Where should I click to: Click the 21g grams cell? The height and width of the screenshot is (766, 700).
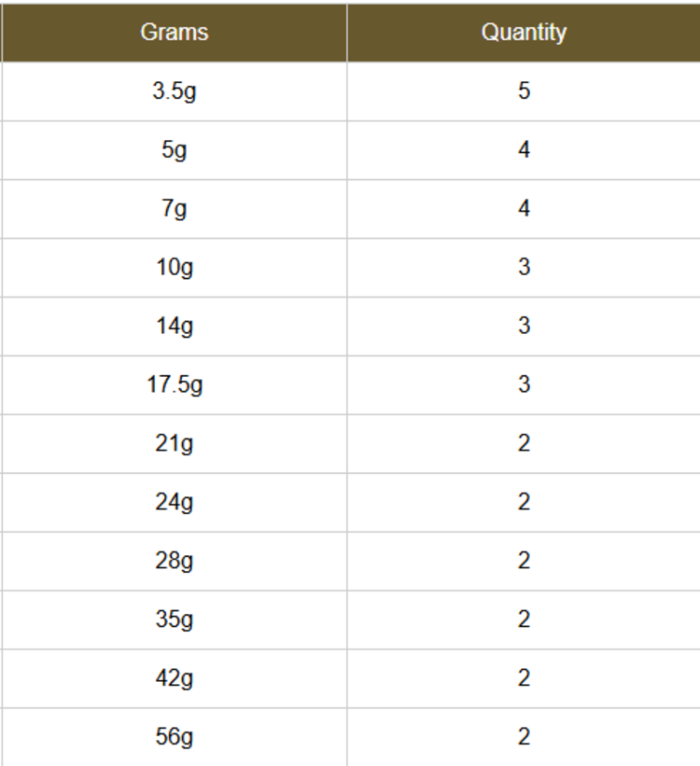point(175,444)
